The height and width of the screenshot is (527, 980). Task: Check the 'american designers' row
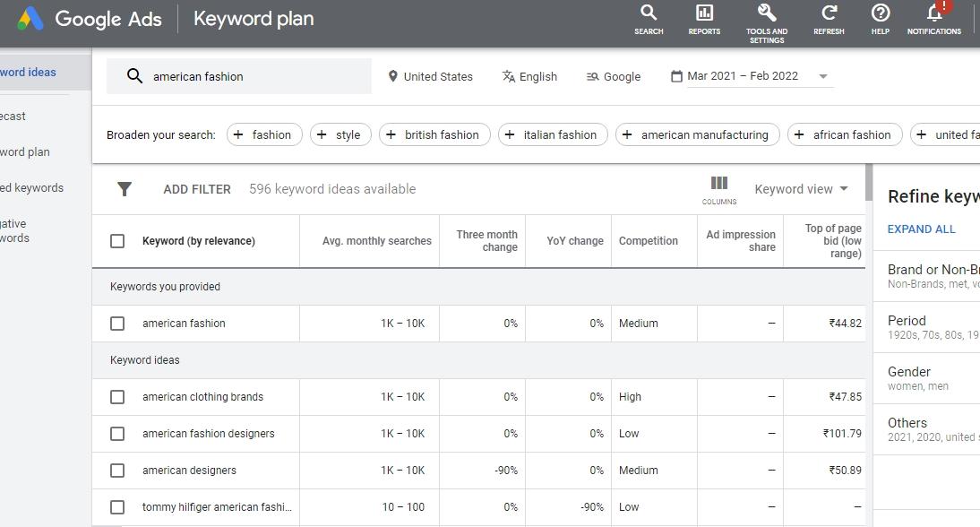[117, 471]
